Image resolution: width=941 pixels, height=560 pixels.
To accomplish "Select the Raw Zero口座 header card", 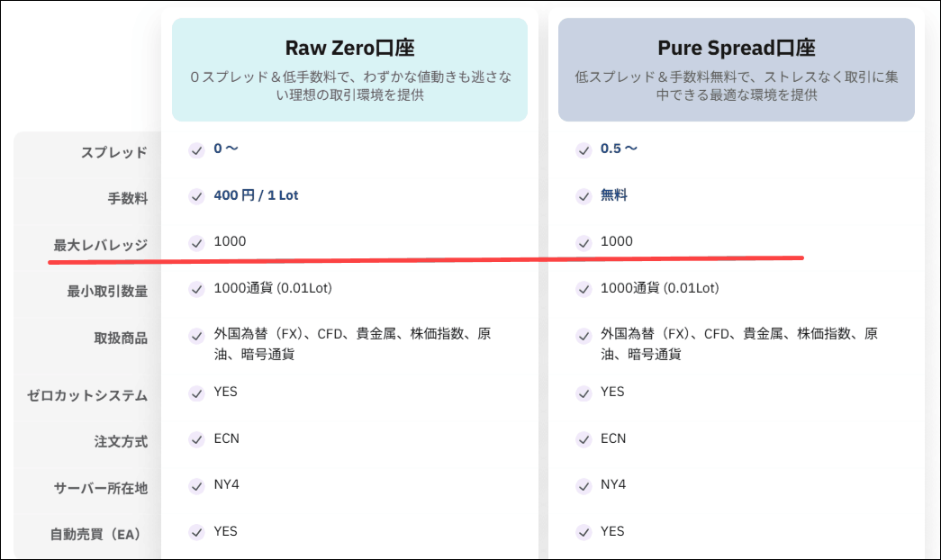I will tap(349, 69).
